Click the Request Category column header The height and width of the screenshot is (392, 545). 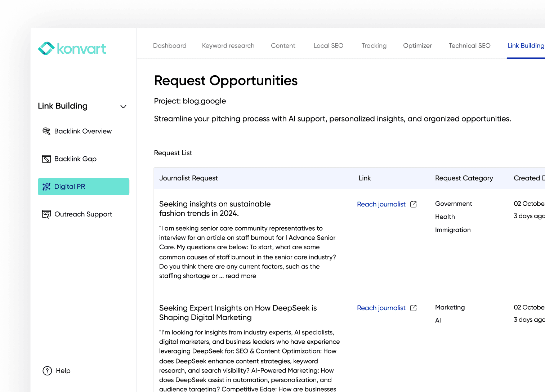(x=464, y=178)
